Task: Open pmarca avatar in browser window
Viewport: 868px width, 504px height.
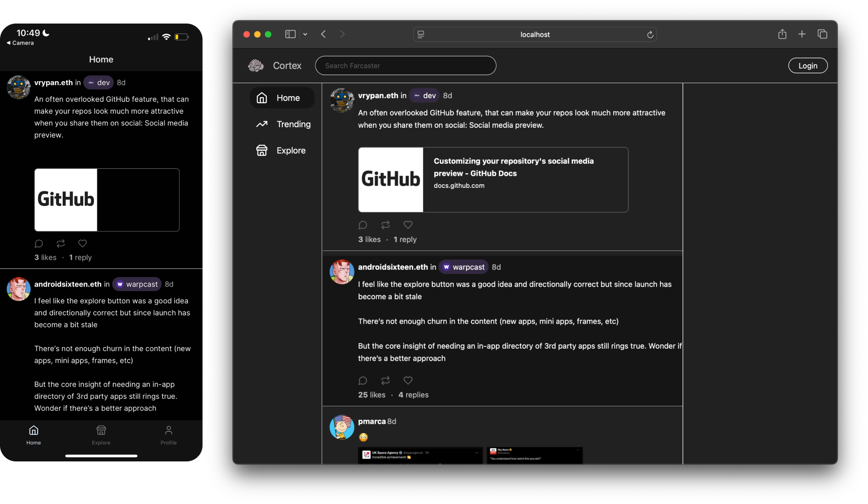Action: 342,427
